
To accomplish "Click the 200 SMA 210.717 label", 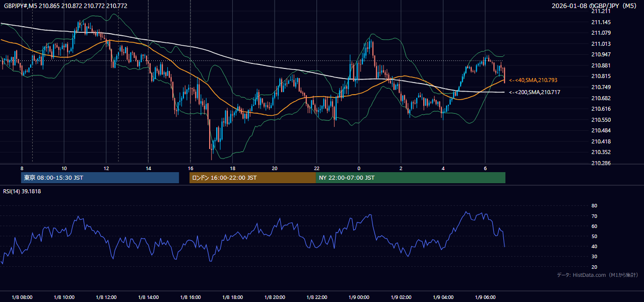I will pyautogui.click(x=535, y=92).
